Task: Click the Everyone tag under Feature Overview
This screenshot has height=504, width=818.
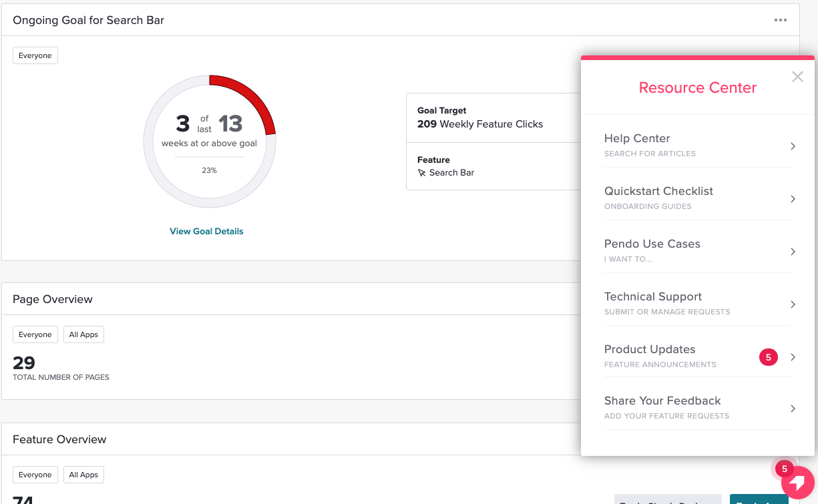Action: 35,475
